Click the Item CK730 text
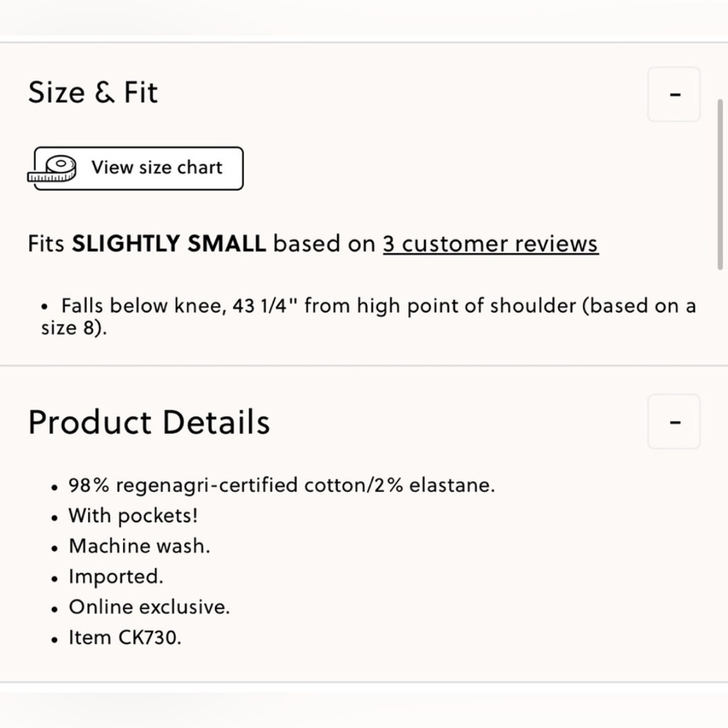The width and height of the screenshot is (728, 728). [124, 638]
